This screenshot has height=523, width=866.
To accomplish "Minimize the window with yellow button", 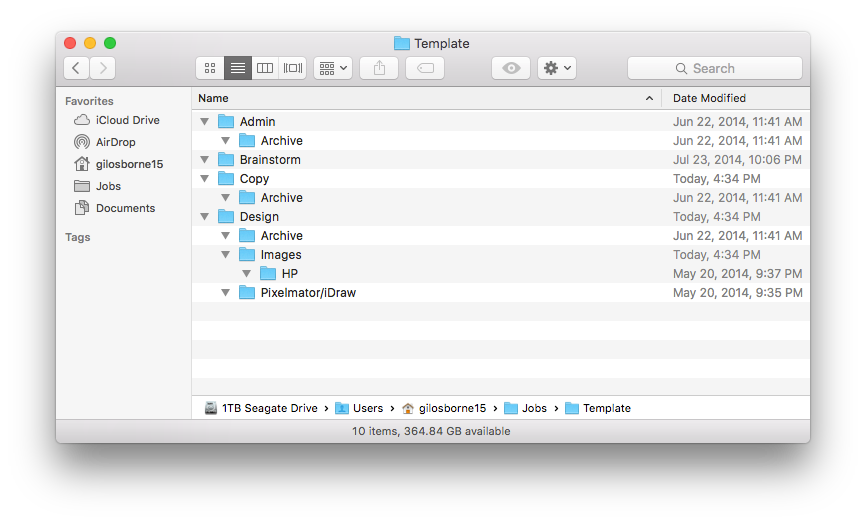I will [x=90, y=43].
